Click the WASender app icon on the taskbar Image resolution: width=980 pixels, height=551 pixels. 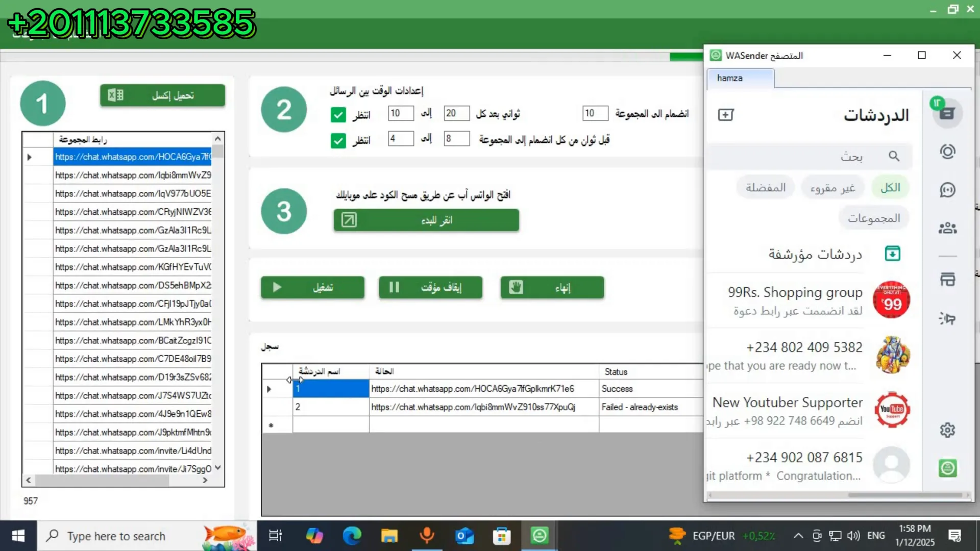540,536
